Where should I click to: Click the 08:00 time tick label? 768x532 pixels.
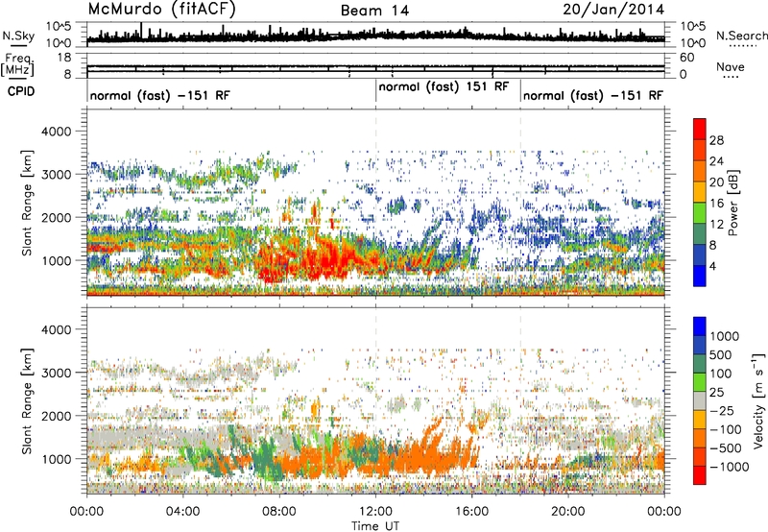[279, 512]
